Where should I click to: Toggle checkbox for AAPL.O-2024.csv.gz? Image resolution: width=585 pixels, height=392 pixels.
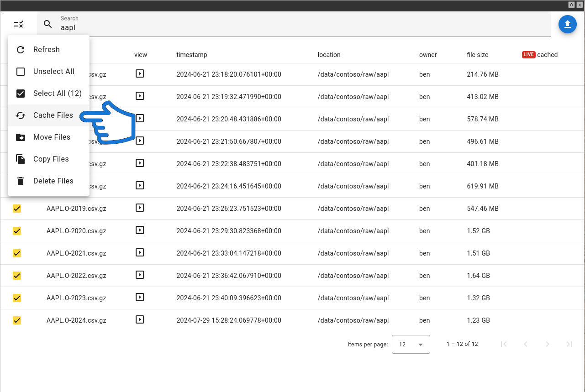(17, 320)
